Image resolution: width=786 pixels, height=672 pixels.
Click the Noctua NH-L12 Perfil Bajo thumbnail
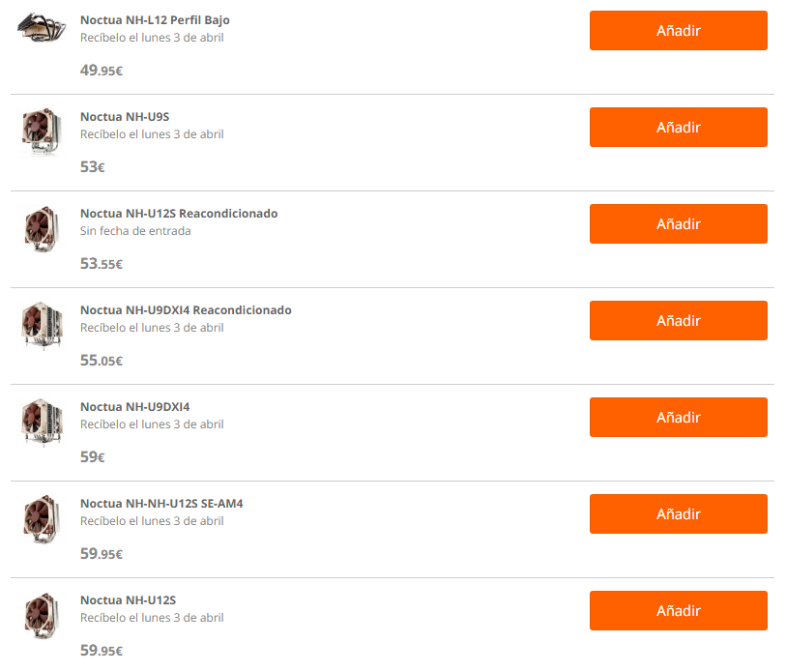point(39,30)
